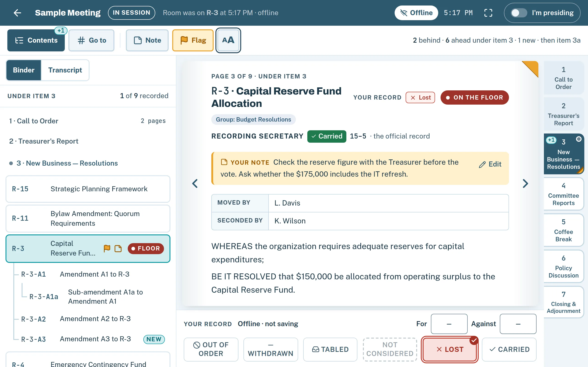Image resolution: width=588 pixels, height=367 pixels.
Task: Toggle the I'm presiding switch
Action: (x=519, y=13)
